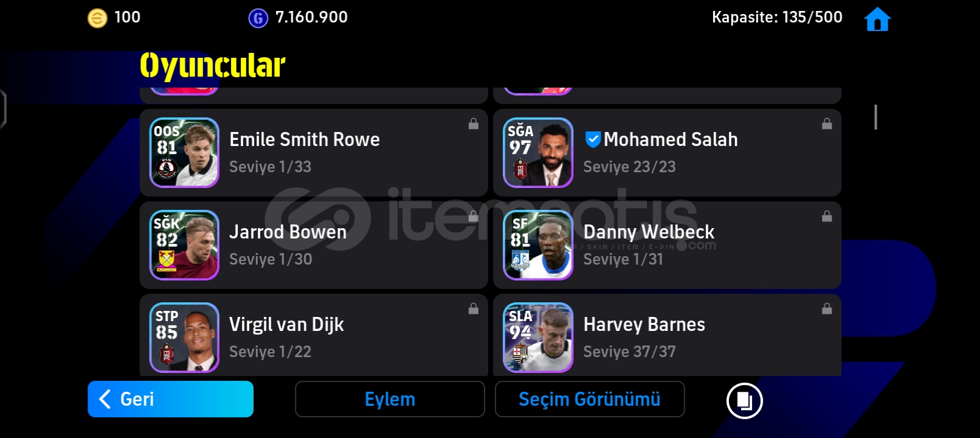Click lock icon on Mohamed Salah card
This screenshot has height=438, width=980.
click(827, 124)
